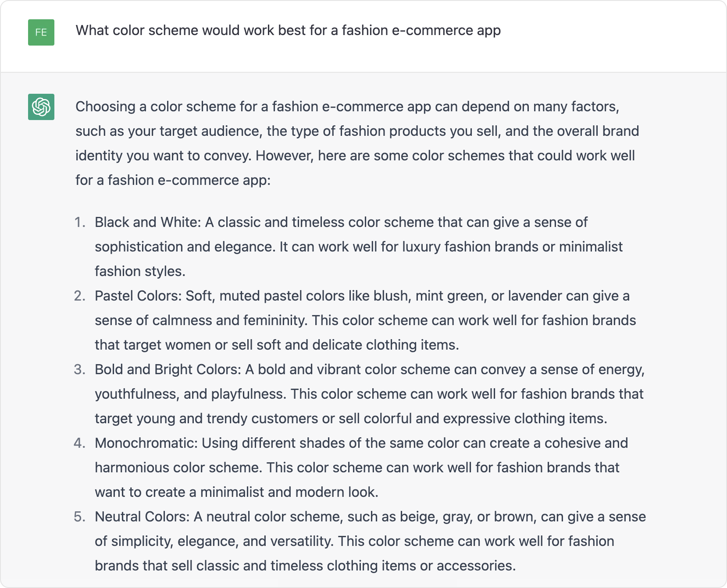Click list number 3 marker
The width and height of the screenshot is (727, 588).
point(80,369)
